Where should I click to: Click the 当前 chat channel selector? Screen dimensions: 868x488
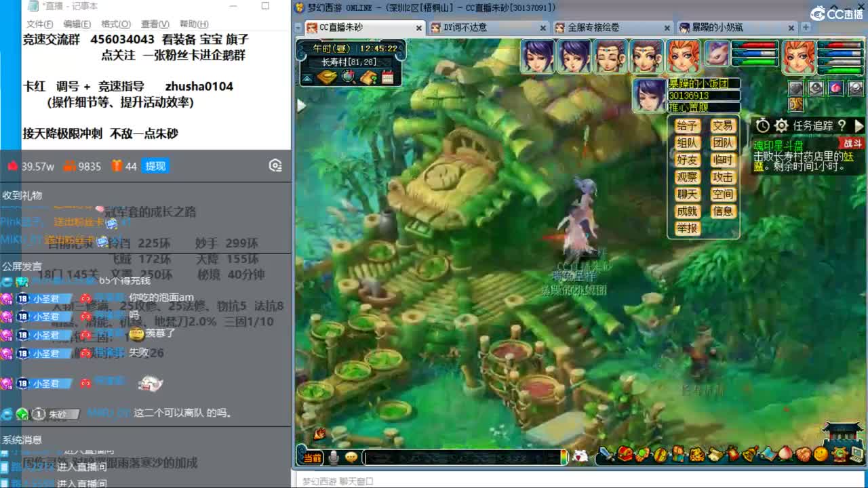(x=313, y=458)
